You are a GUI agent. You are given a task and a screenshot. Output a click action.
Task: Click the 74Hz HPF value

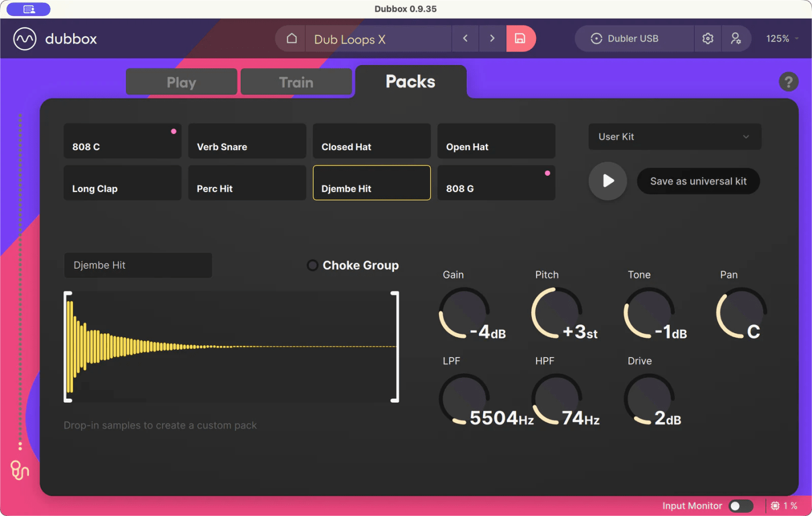pos(581,418)
